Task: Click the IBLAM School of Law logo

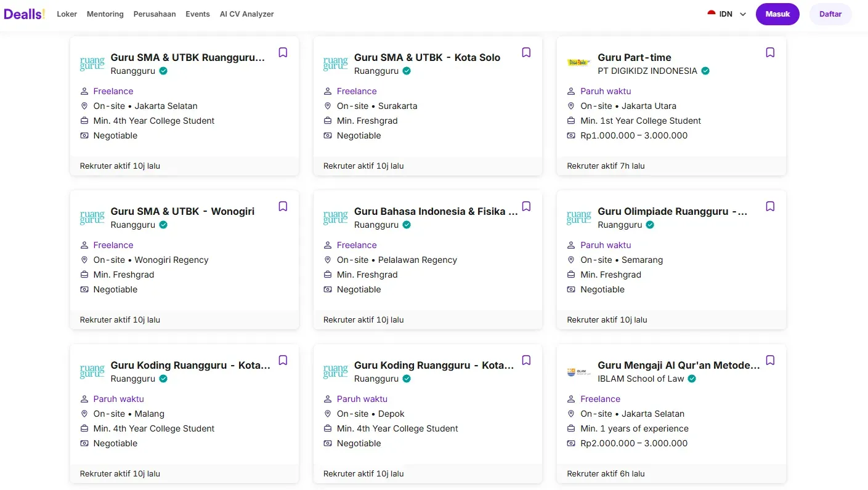Action: [579, 372]
